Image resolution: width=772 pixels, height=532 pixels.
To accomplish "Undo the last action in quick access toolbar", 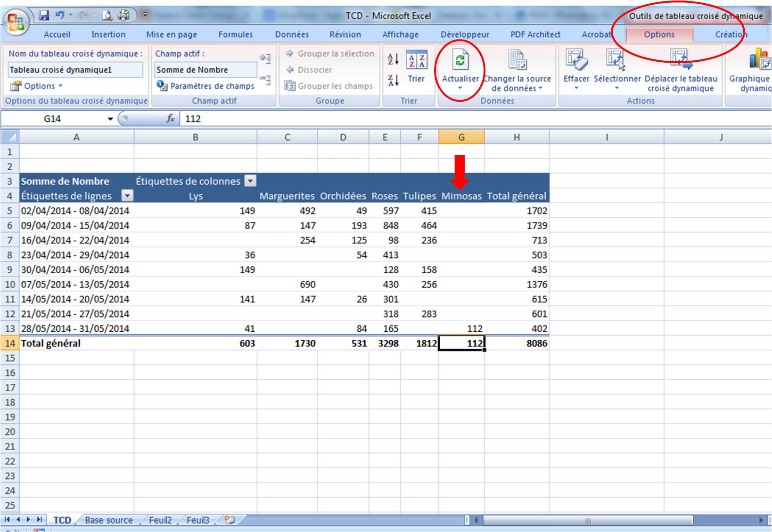I will 60,16.
